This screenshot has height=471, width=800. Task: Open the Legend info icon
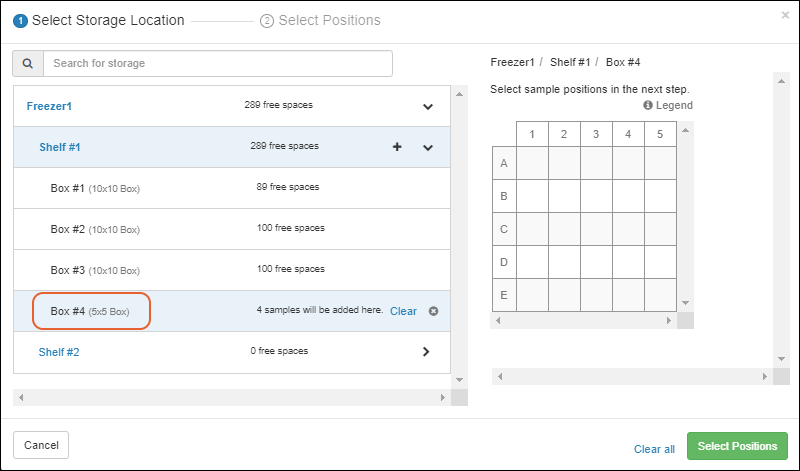pyautogui.click(x=648, y=105)
